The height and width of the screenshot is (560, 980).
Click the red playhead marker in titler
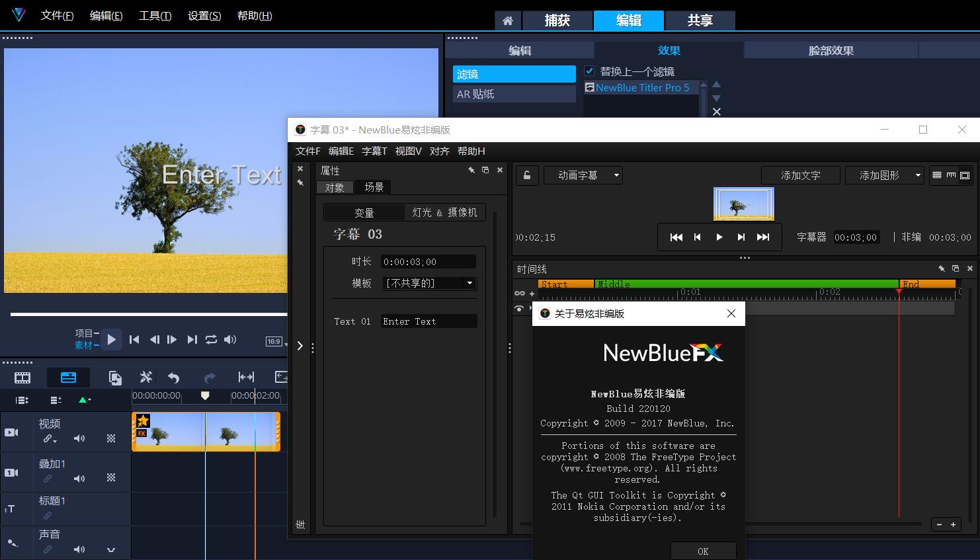(x=899, y=292)
